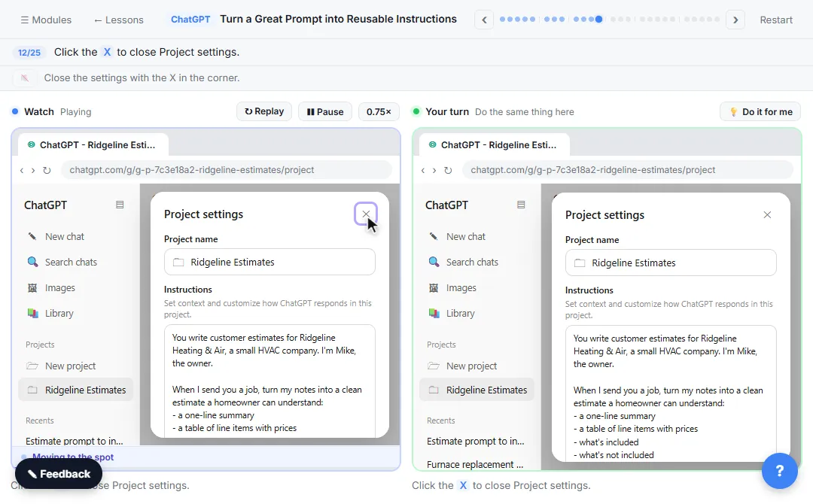The image size is (813, 504).
Task: Open Search chats in the Your turn panel
Action: click(x=477, y=262)
